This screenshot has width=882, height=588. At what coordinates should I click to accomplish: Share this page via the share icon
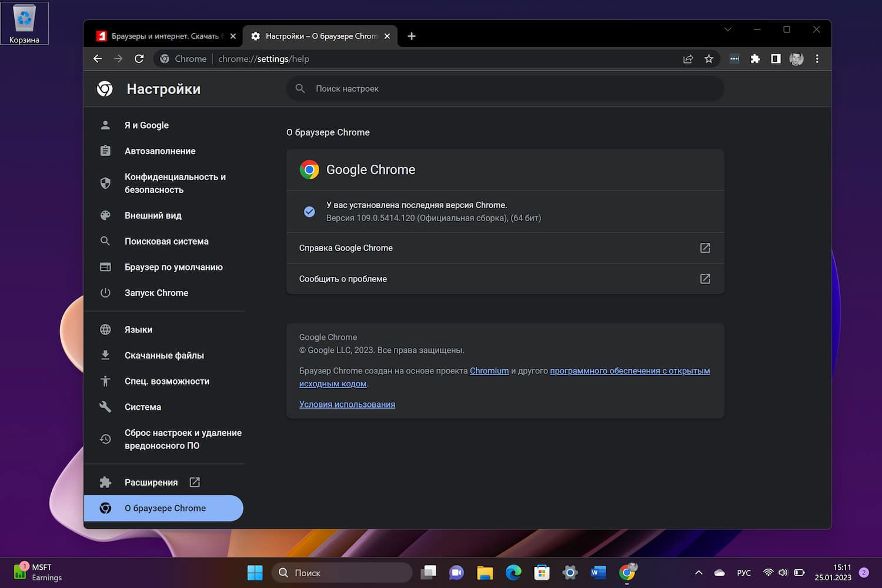(688, 59)
